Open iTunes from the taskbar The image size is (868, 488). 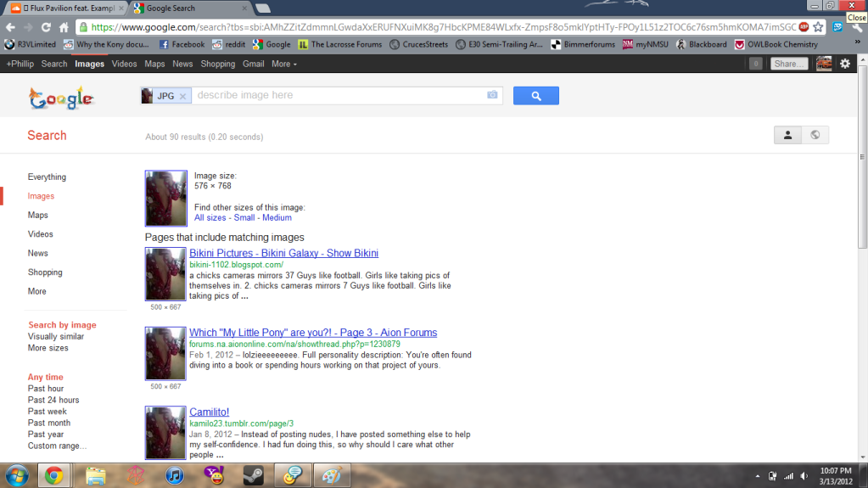click(x=175, y=476)
